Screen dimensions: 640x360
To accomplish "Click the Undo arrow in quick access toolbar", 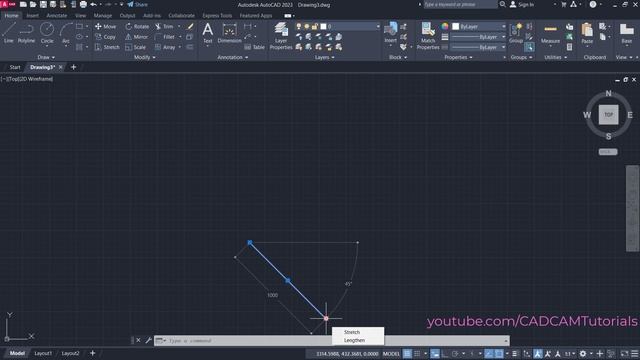I will (93, 4).
